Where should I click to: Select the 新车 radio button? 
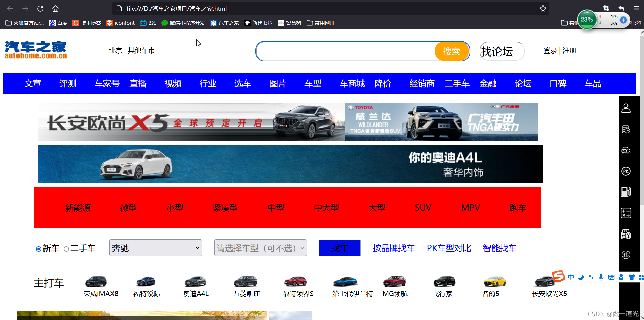(x=39, y=249)
